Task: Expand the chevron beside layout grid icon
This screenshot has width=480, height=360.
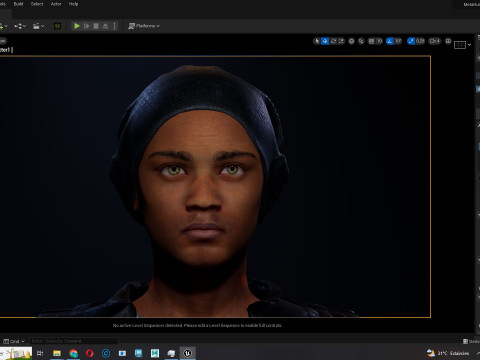Action: coord(469,45)
